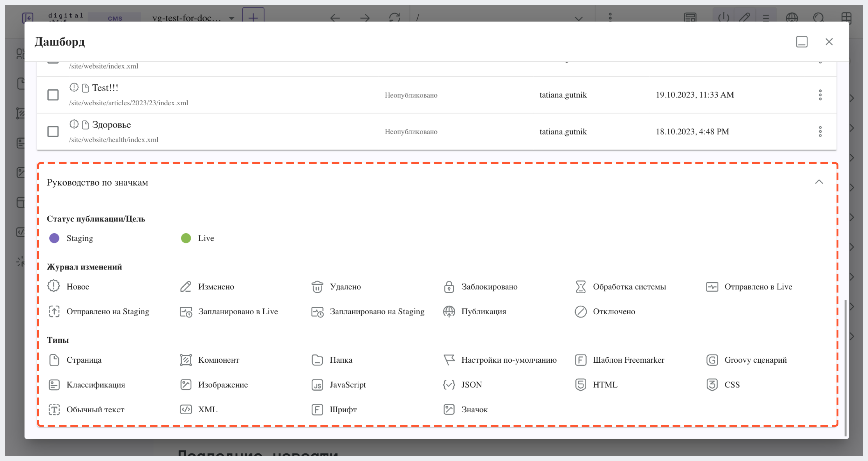Click the Страница type icon
The image size is (868, 461).
tap(54, 360)
